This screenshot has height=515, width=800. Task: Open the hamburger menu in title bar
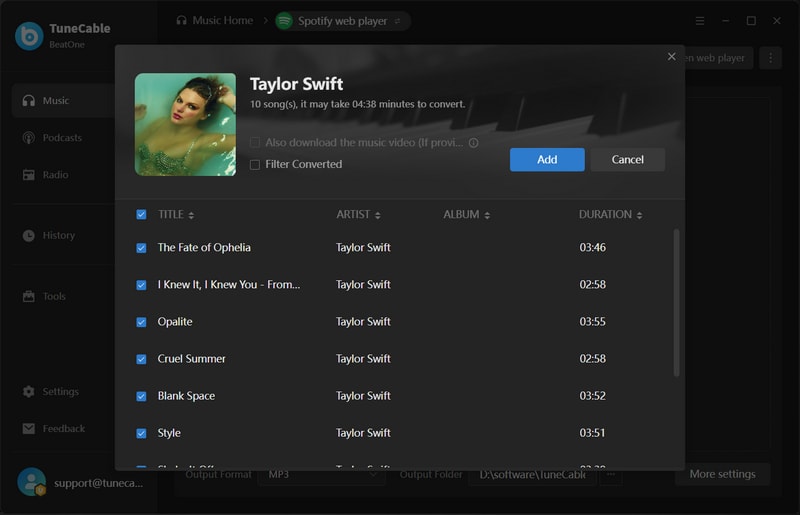click(x=700, y=21)
